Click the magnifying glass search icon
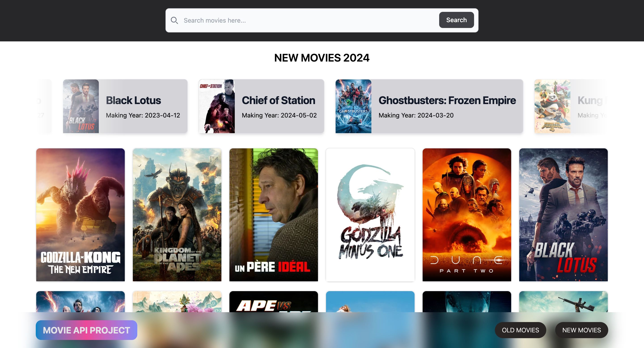This screenshot has height=348, width=644. pyautogui.click(x=174, y=20)
